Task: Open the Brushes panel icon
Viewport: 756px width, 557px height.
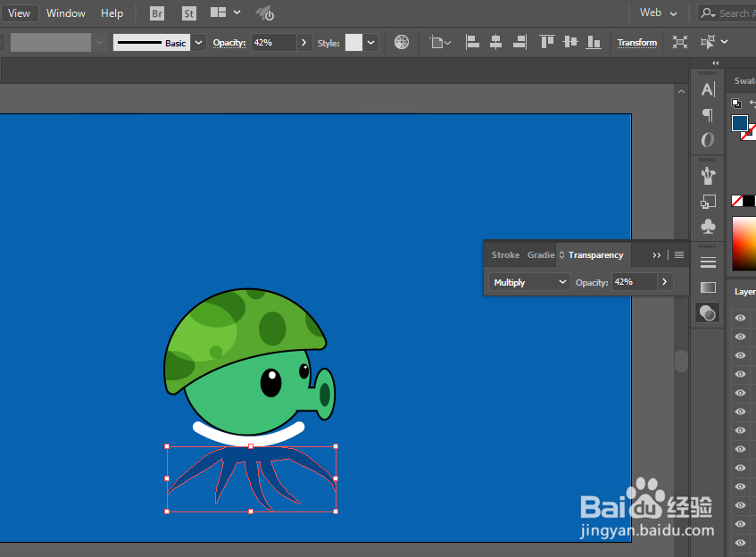Action: click(708, 176)
